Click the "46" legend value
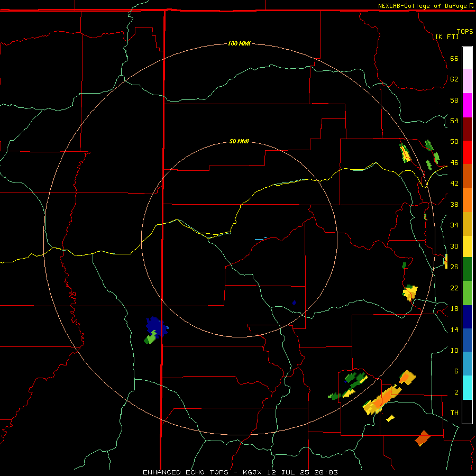Image resolution: width=476 pixels, height=476 pixels. coord(454,163)
